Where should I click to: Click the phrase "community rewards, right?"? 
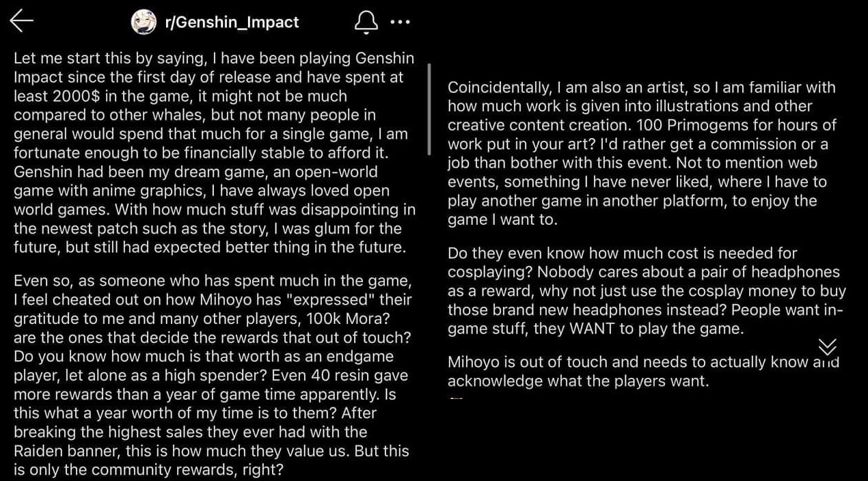(187, 469)
